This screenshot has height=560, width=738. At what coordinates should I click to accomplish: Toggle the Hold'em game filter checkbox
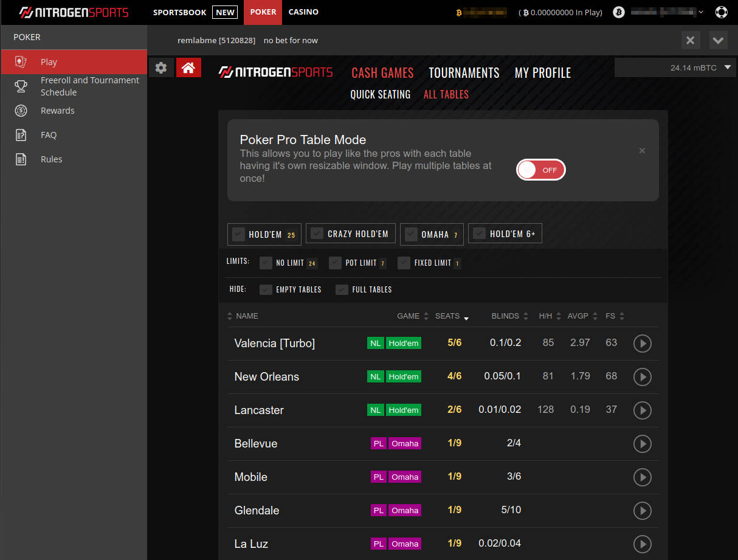coord(239,234)
